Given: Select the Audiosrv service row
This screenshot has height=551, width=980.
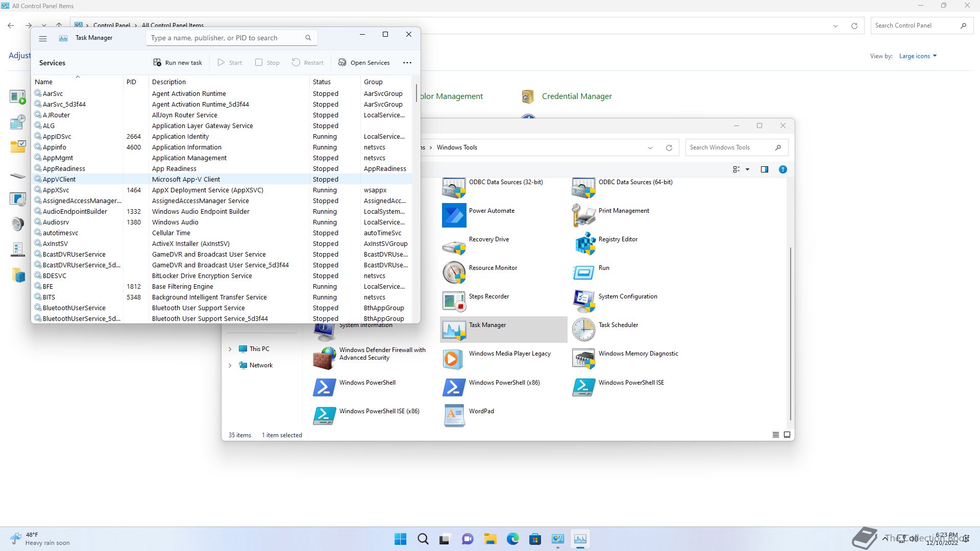Looking at the screenshot, I should click(222, 222).
